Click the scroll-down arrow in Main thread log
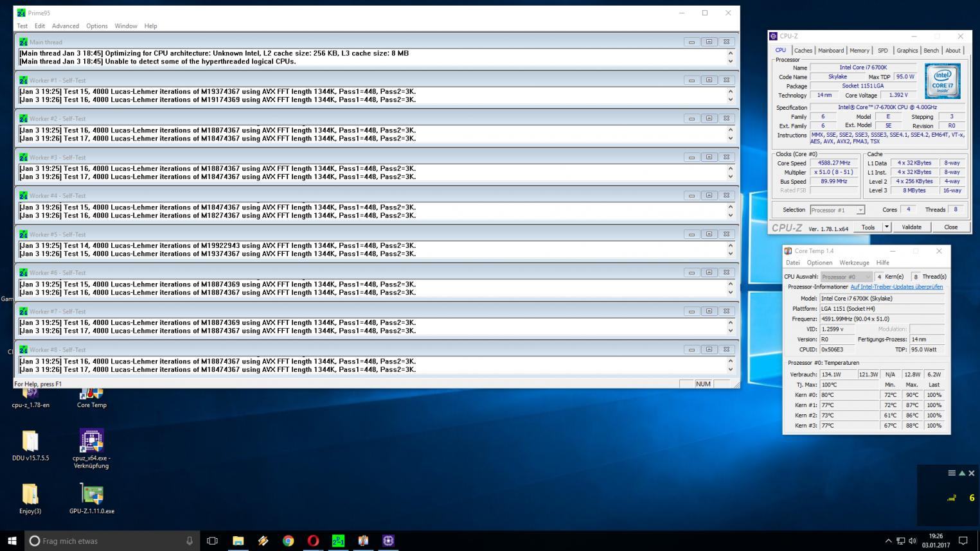This screenshot has height=551, width=980. (731, 62)
